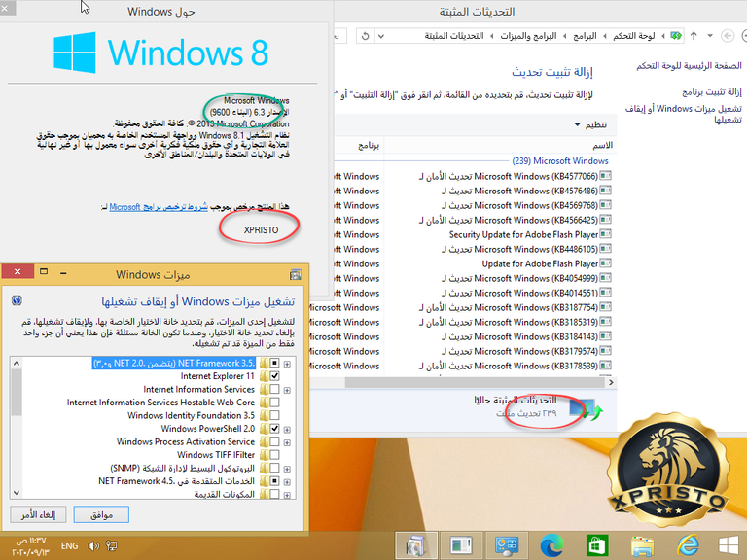The height and width of the screenshot is (560, 747).
Task: Click the updates list horizontal scrollbar
Action: 475,382
